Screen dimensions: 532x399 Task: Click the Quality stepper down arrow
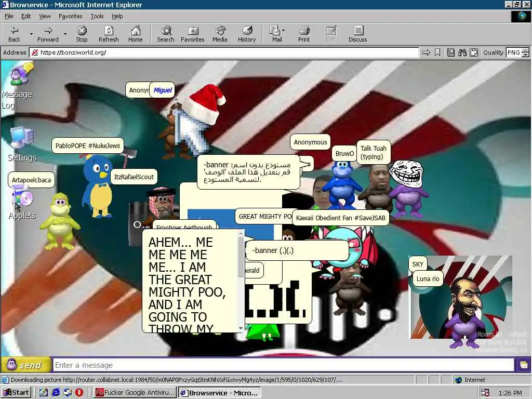pos(526,55)
